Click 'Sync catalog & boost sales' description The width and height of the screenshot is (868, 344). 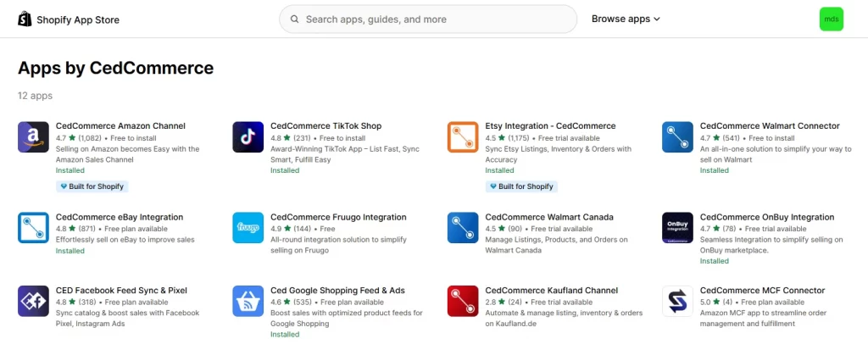(x=127, y=318)
